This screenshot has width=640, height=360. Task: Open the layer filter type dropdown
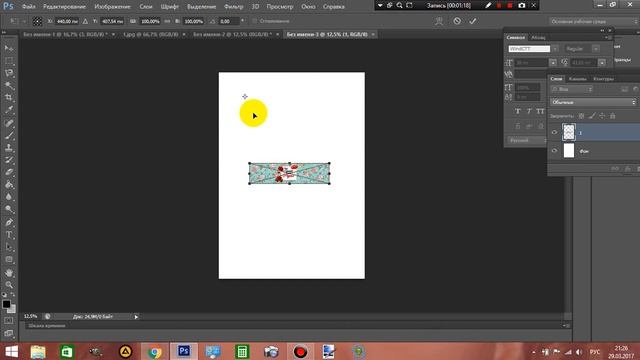(571, 89)
